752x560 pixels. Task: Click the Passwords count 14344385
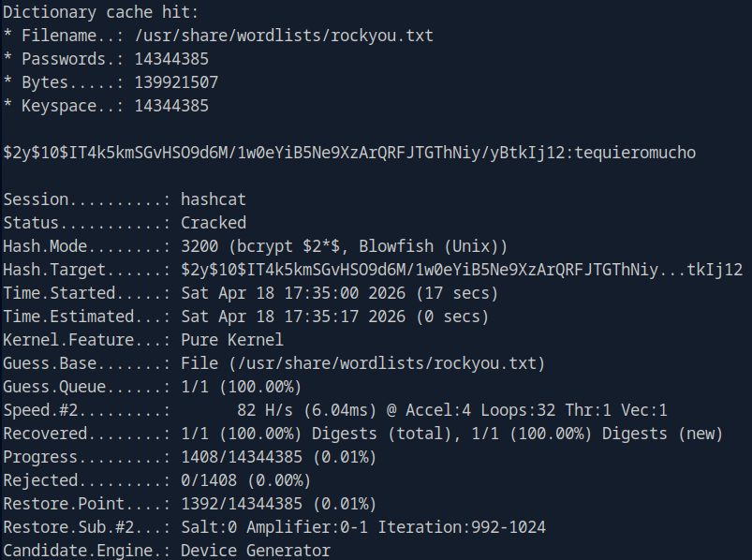click(x=171, y=59)
